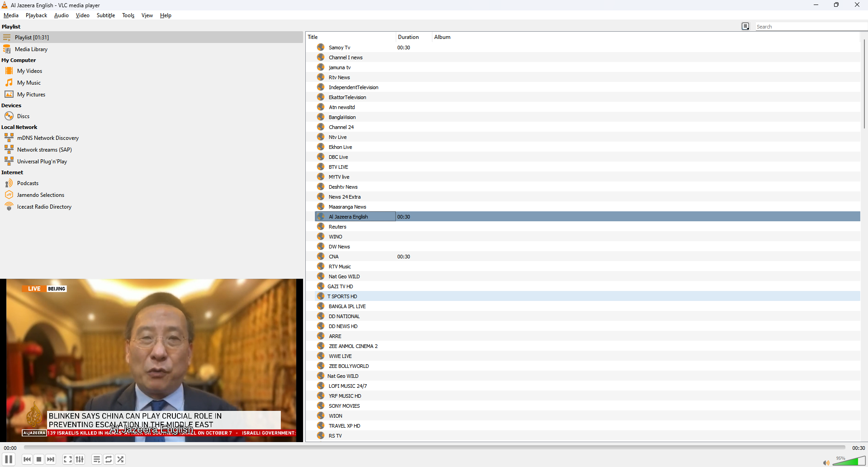868x467 pixels.
Task: Sort playlist by Album column header
Action: click(646, 37)
